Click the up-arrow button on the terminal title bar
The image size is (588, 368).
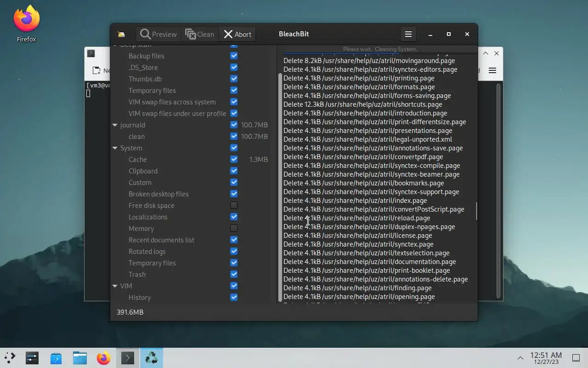pos(485,53)
